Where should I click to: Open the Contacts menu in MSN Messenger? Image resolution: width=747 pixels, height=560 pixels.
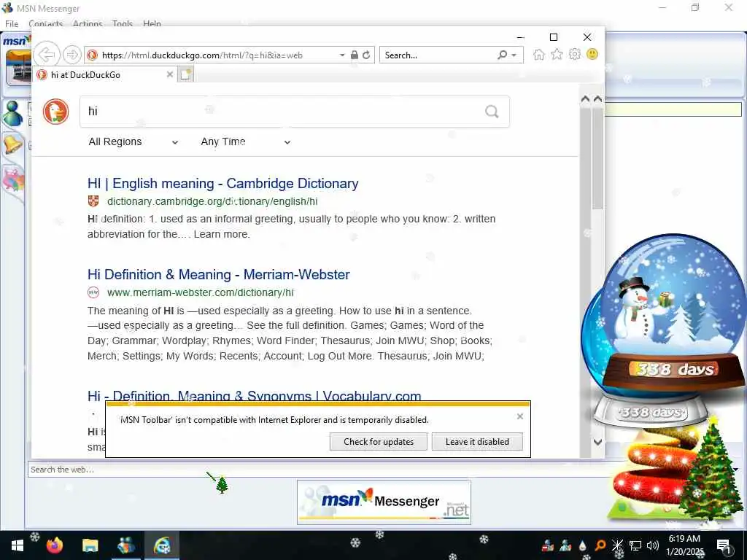[46, 24]
